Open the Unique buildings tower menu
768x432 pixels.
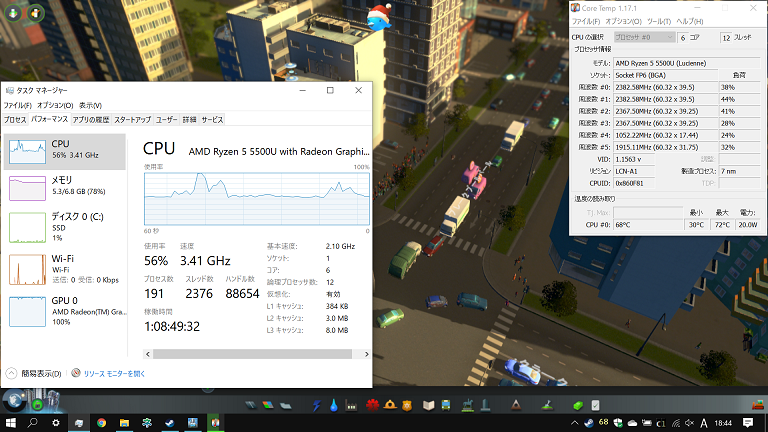pyautogui.click(x=485, y=405)
